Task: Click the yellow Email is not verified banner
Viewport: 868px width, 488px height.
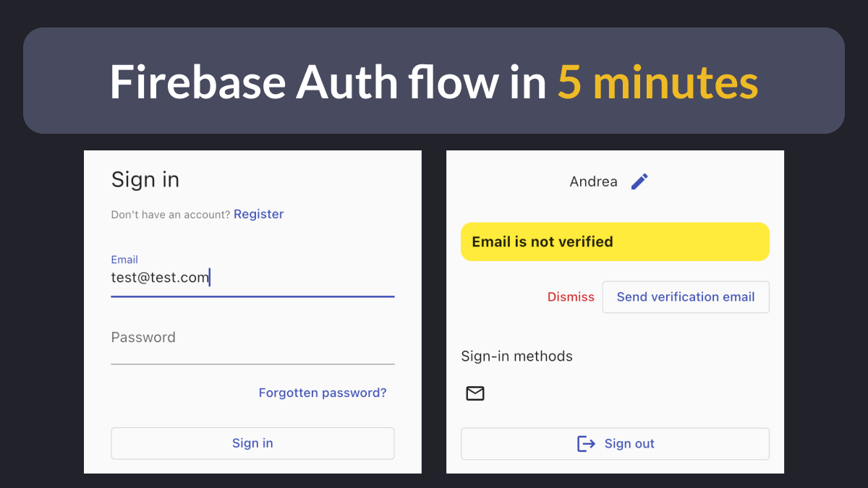Action: [615, 241]
